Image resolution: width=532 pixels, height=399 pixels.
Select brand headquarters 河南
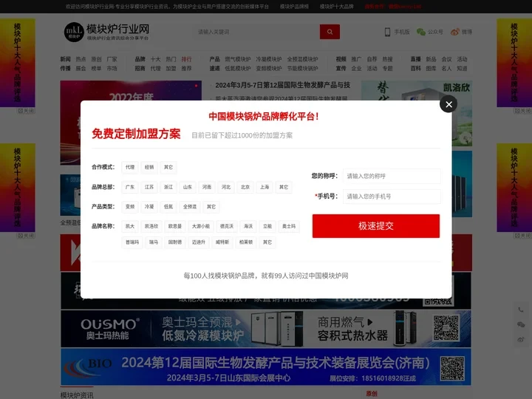207,187
